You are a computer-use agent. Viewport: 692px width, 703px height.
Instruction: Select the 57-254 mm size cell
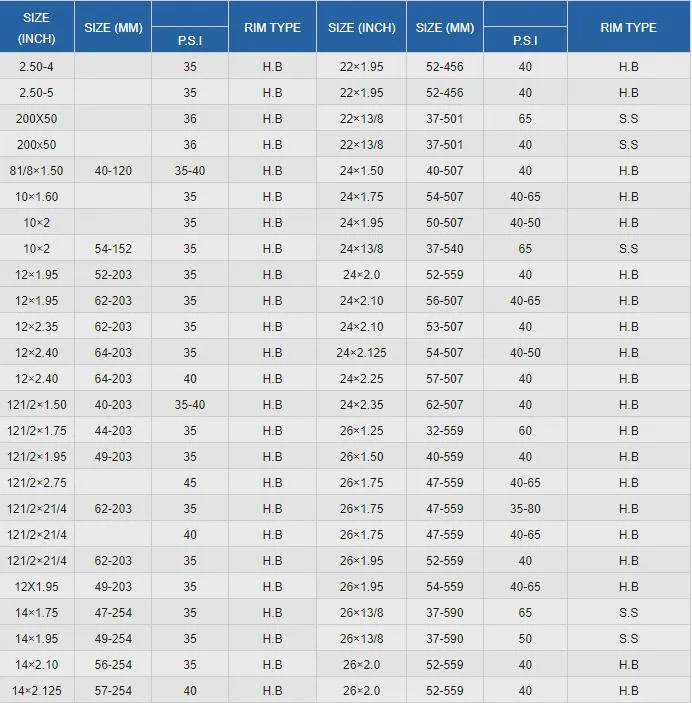113,691
